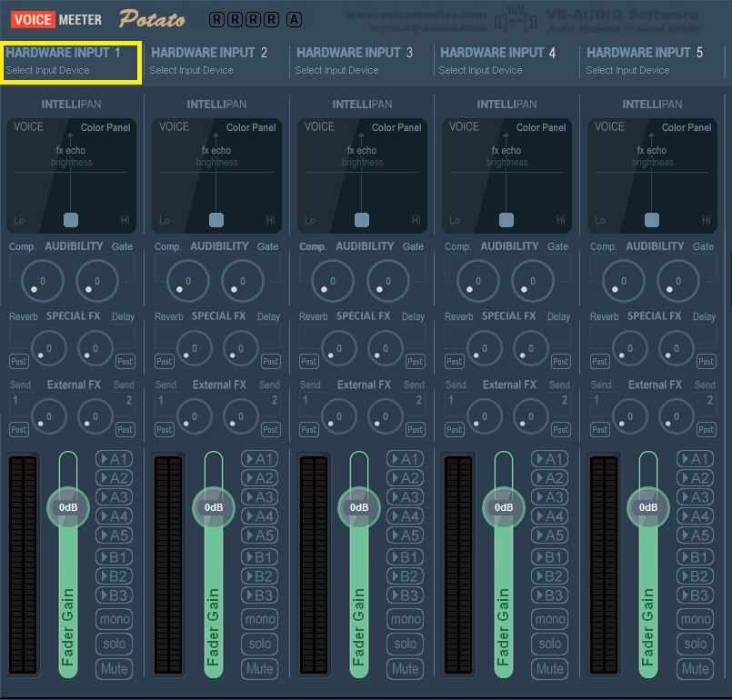Solo Hardware Input 2 strip
The width and height of the screenshot is (732, 700).
click(259, 644)
